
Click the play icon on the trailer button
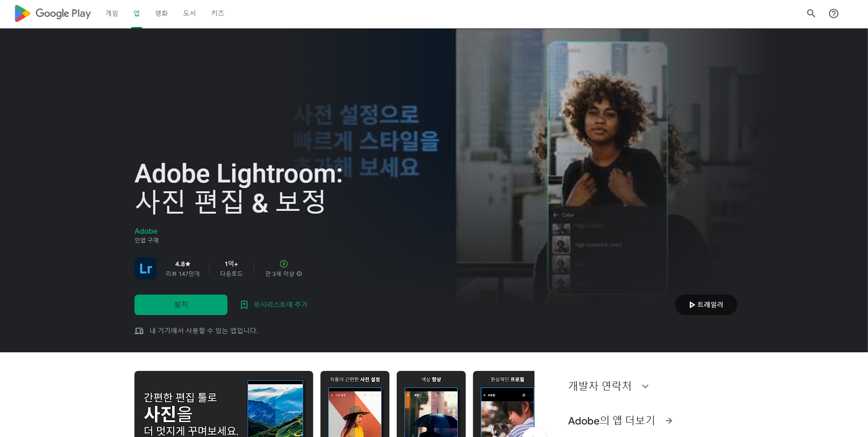pos(691,304)
